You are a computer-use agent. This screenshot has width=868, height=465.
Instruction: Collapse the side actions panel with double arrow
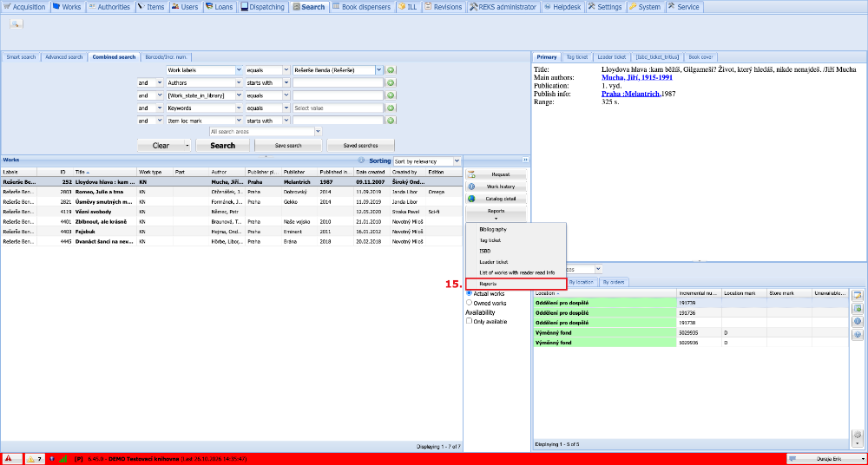(x=525, y=160)
